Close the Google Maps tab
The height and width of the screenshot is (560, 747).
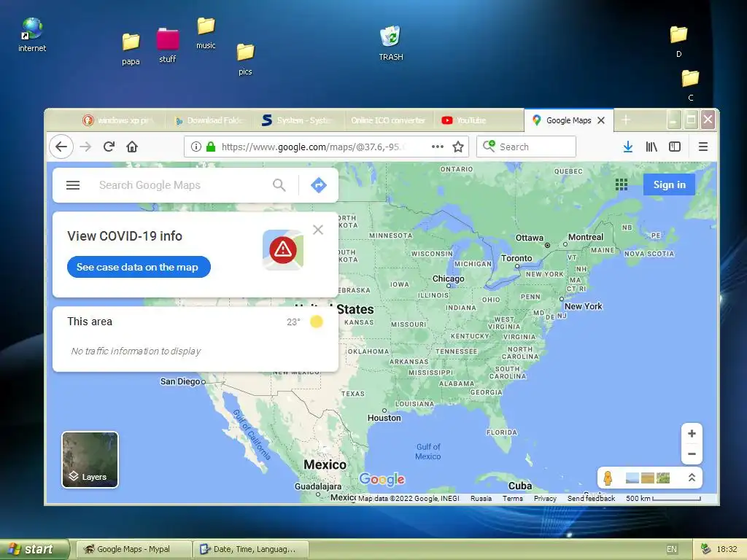tap(601, 120)
